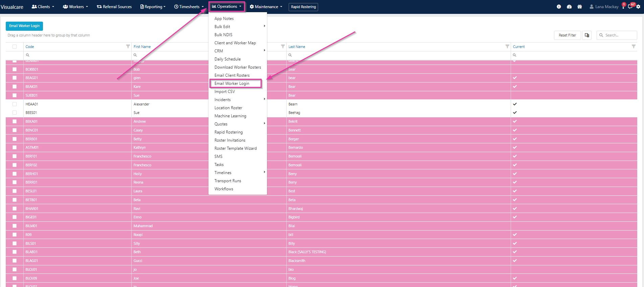Screen dimensions: 644x287
Task: Collapse the Operations dropdown menu
Action: pyautogui.click(x=227, y=6)
